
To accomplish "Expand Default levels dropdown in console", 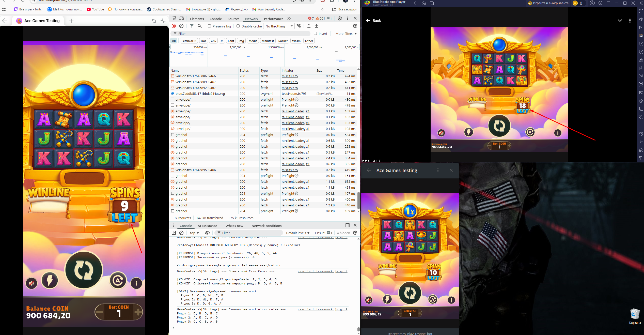I will pyautogui.click(x=297, y=233).
